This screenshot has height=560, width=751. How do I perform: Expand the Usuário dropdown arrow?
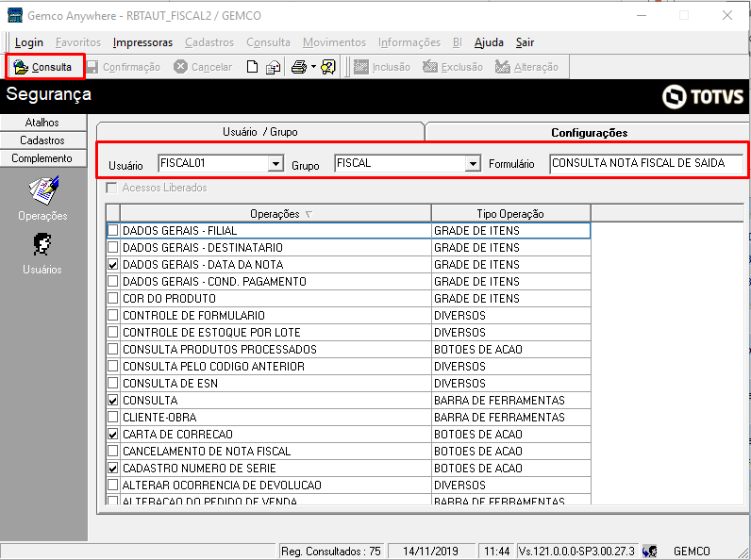pos(275,164)
